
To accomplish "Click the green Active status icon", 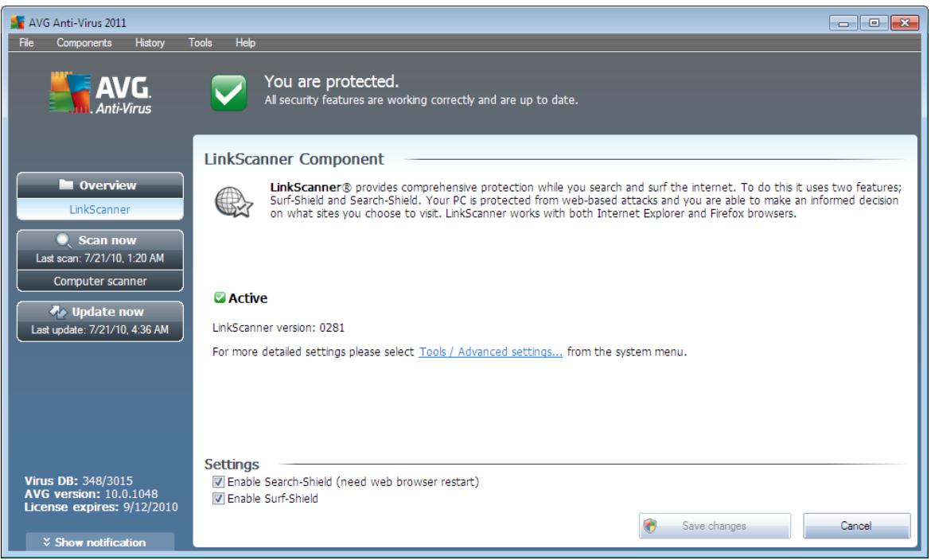I will pyautogui.click(x=220, y=297).
